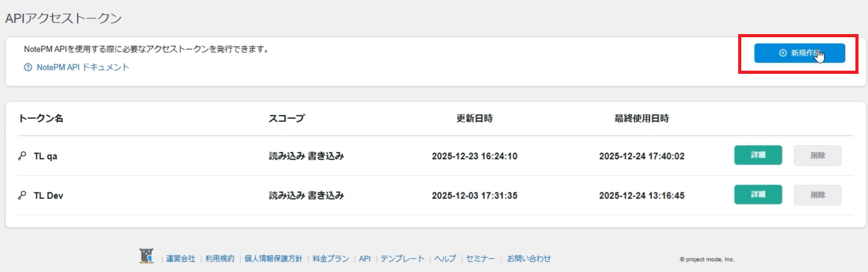The height and width of the screenshot is (272, 868).
Task: Open the テンプレート footer link
Action: coord(402,259)
